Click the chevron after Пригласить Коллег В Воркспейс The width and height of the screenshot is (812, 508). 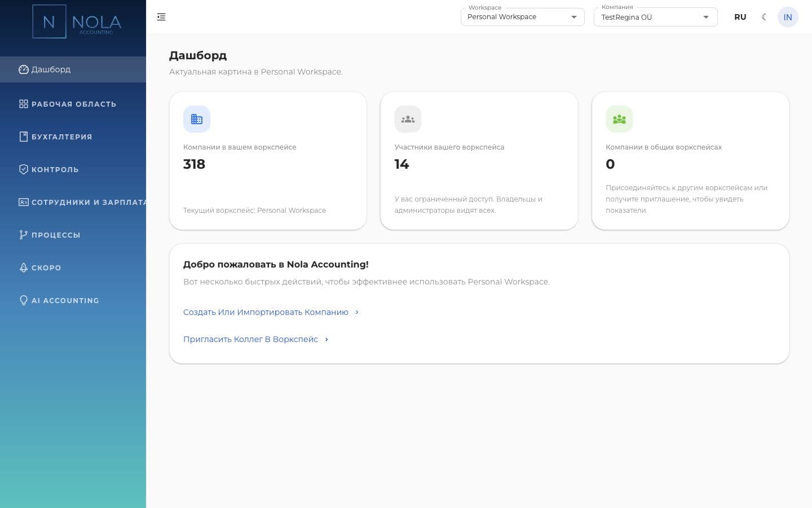coord(326,339)
